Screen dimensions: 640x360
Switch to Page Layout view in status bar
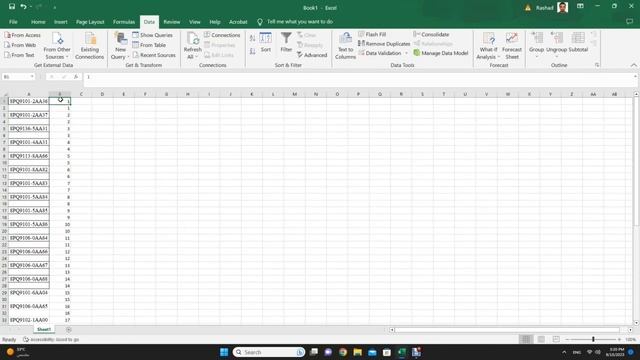coord(541,339)
